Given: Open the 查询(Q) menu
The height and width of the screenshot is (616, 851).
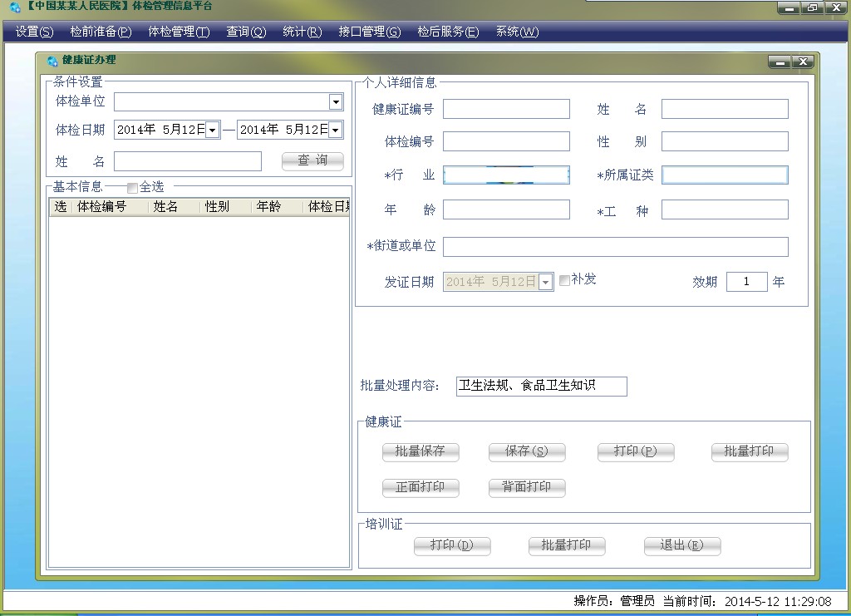Looking at the screenshot, I should point(246,32).
